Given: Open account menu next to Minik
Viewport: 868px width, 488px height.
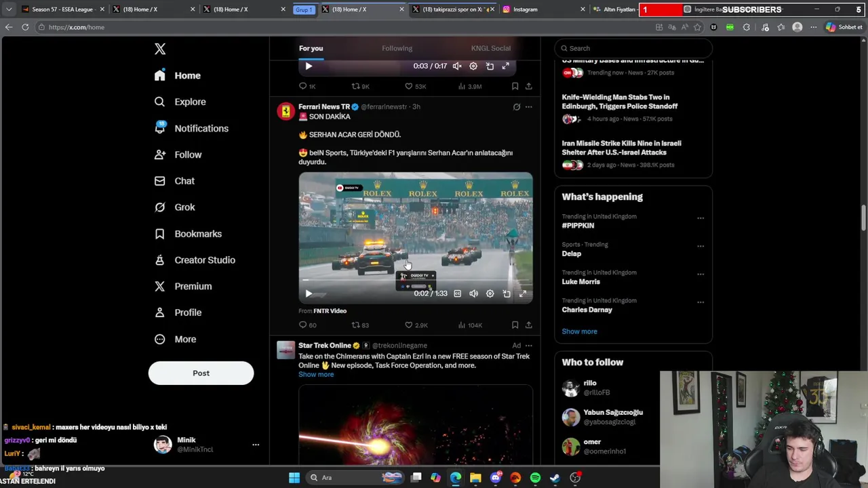Looking at the screenshot, I should (256, 445).
